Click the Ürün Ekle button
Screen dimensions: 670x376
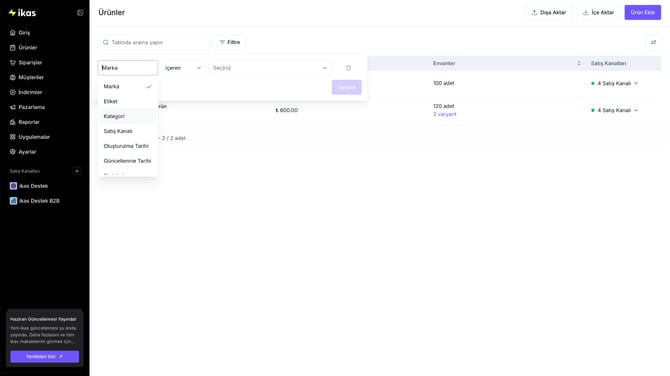[642, 12]
